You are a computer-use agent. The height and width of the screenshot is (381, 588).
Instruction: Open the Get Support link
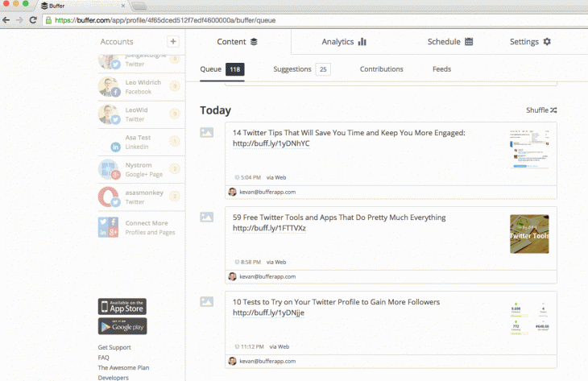coord(114,348)
